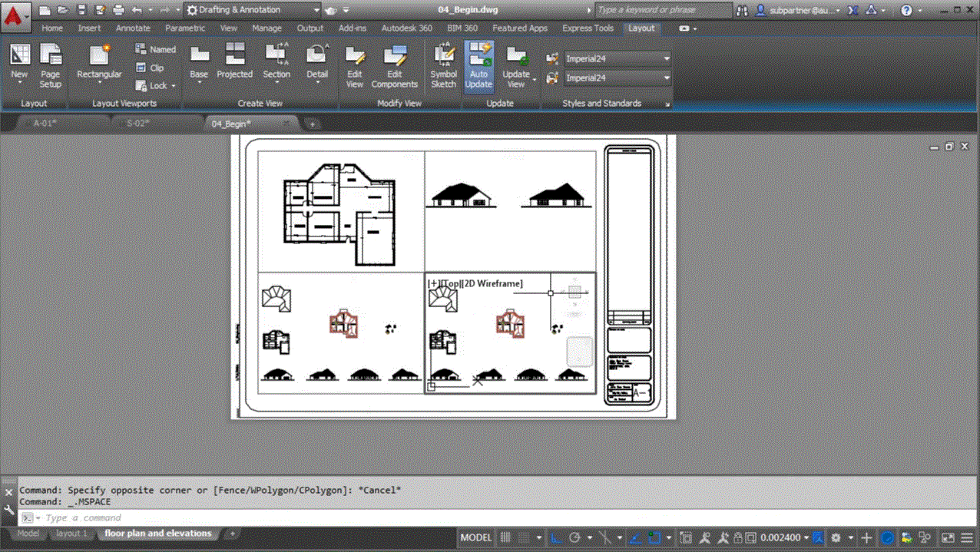Click the ribbon minimize toggle next to Layout
The width and height of the screenshot is (980, 552).
(x=684, y=28)
